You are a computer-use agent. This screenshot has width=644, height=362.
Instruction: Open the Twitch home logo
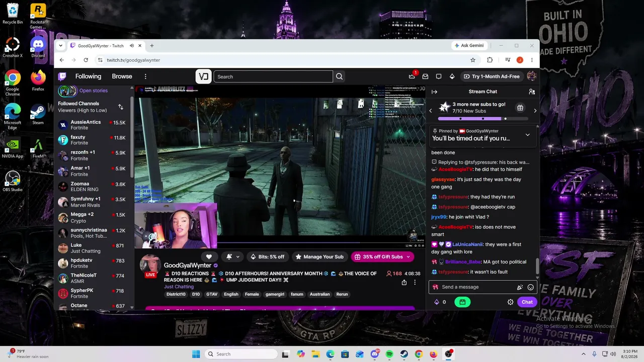click(x=62, y=76)
